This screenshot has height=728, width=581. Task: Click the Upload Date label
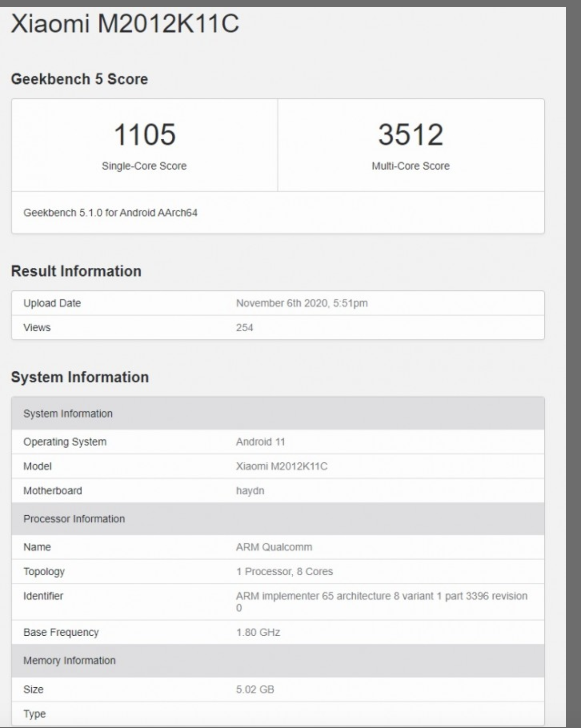pyautogui.click(x=52, y=303)
